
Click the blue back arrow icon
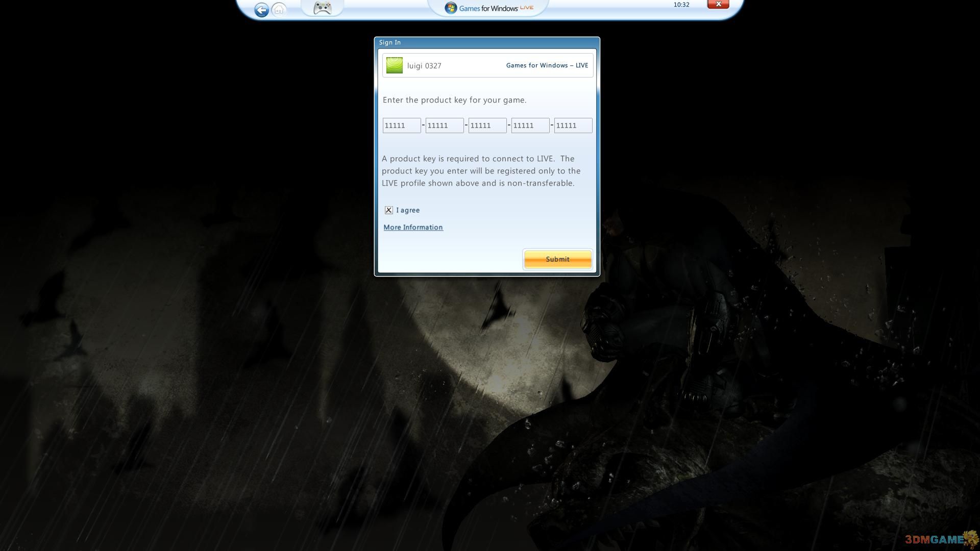(261, 10)
